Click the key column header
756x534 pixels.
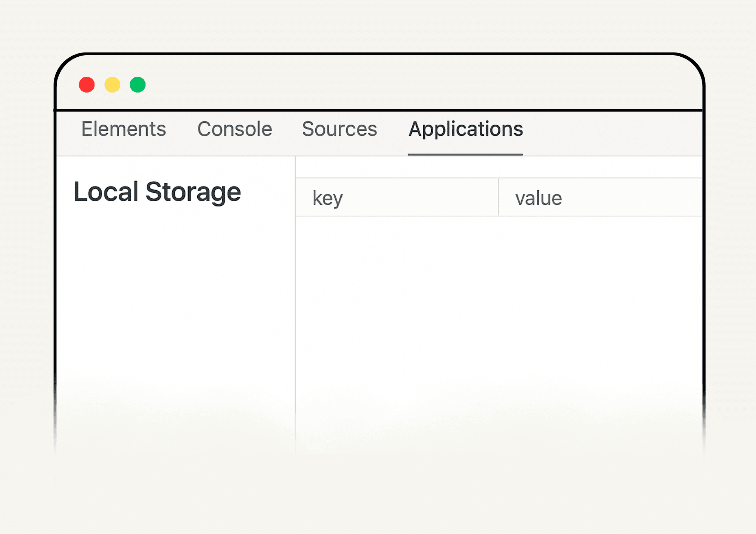[327, 198]
